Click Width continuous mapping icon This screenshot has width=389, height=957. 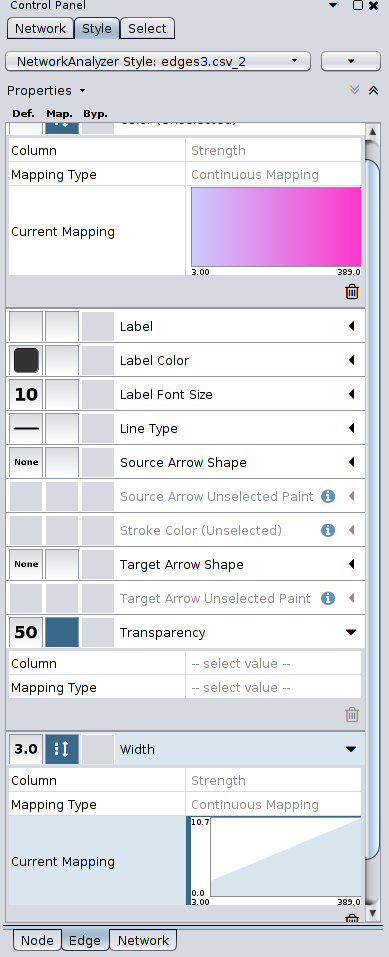(62, 749)
